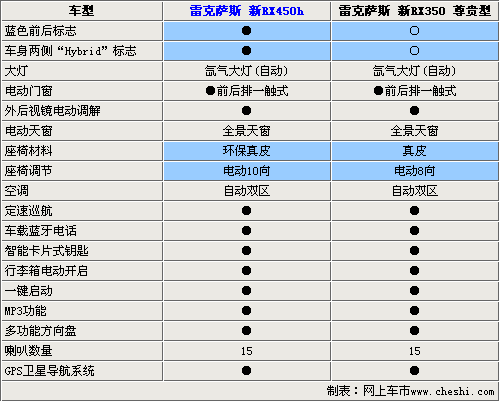Click the hollow circle for 蓝色前后标志 under RX350
Image resolution: width=499 pixels, height=401 pixels.
(x=414, y=31)
